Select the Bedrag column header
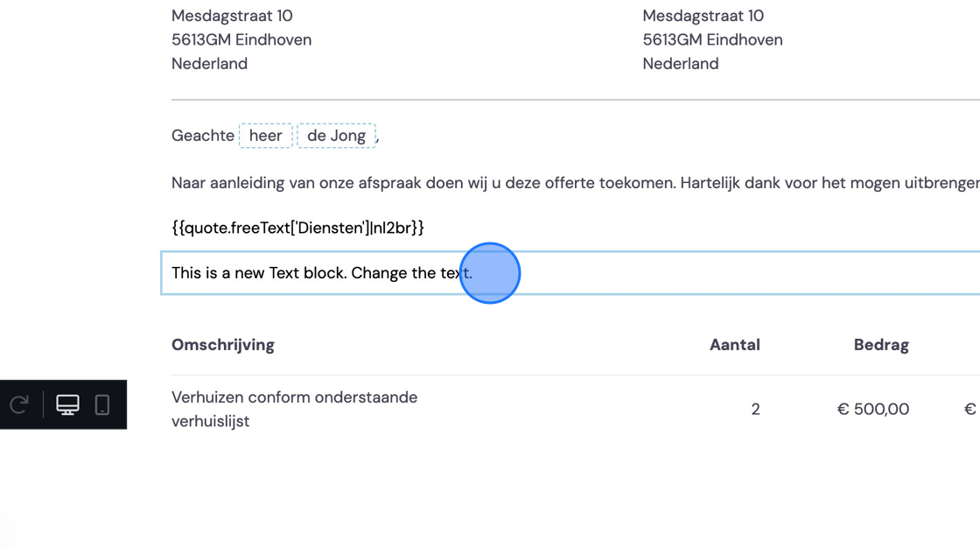The height and width of the screenshot is (548, 980). [x=881, y=345]
